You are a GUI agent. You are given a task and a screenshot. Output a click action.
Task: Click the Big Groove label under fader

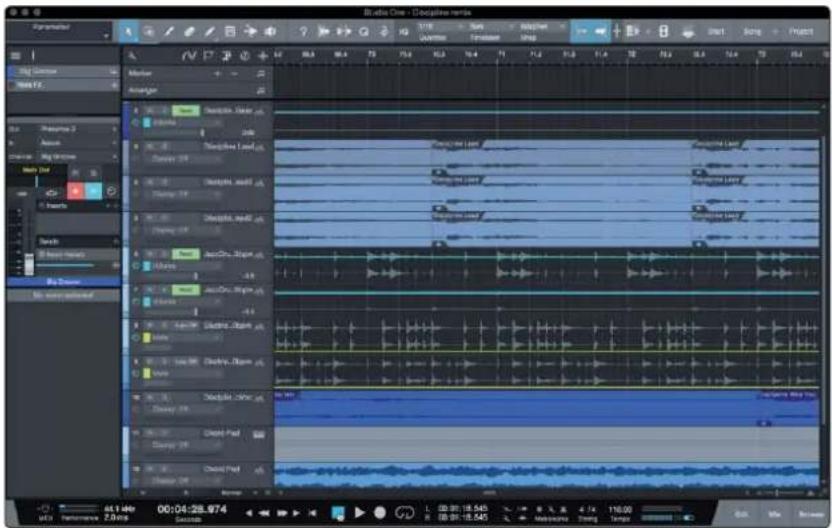[x=63, y=282]
